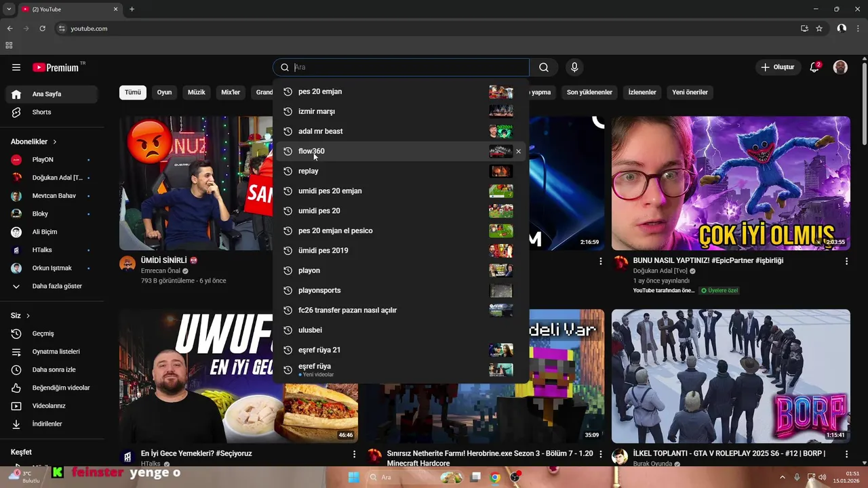
Task: Click the search magnifier button
Action: pyautogui.click(x=544, y=67)
